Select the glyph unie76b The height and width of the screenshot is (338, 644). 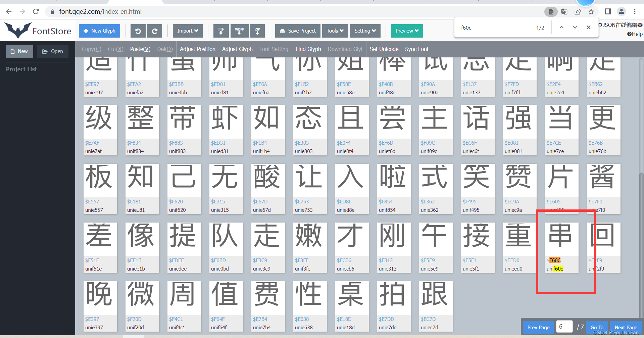(x=603, y=130)
